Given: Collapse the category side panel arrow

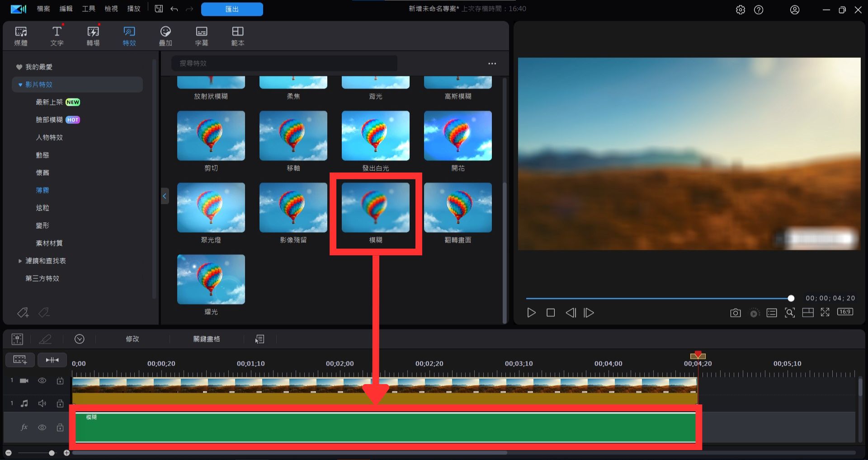Looking at the screenshot, I should pos(165,196).
